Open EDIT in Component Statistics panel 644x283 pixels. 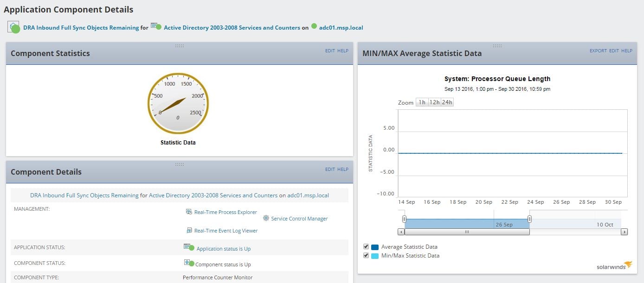(330, 51)
